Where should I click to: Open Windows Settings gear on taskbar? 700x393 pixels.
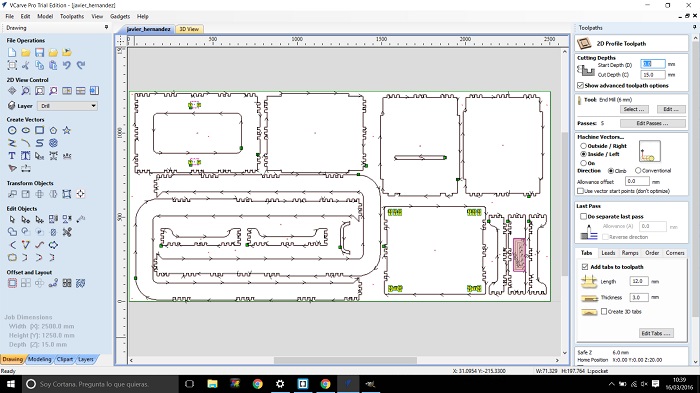[x=280, y=384]
